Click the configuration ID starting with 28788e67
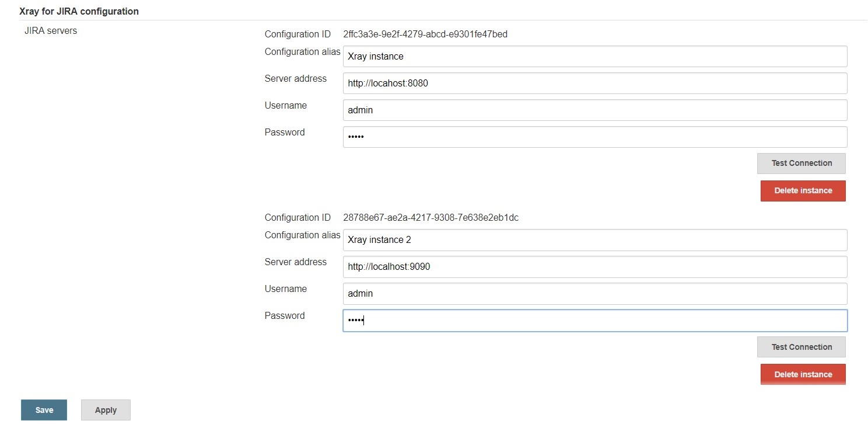Viewport: 868px width, 424px height. [430, 218]
